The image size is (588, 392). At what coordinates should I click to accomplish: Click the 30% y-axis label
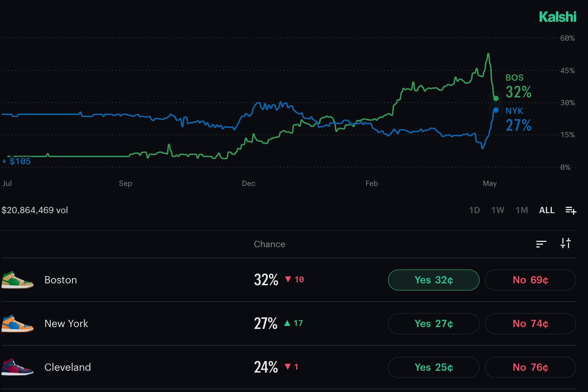567,103
